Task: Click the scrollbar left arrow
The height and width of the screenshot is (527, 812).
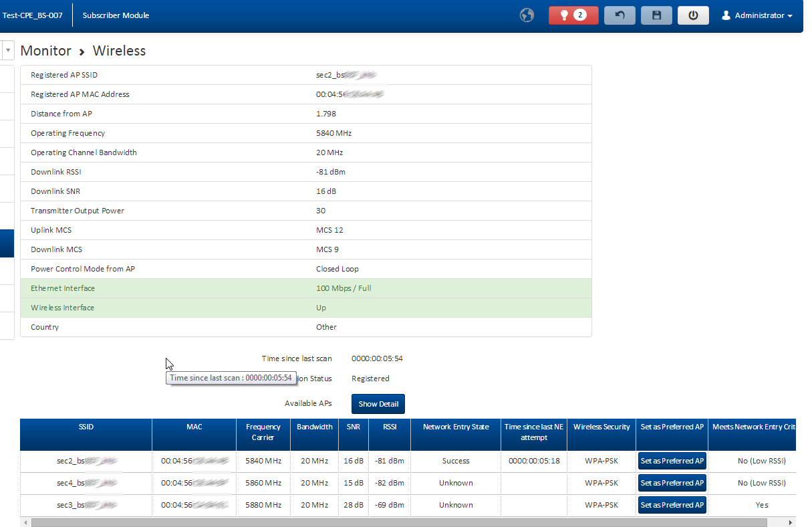Action: coord(25,522)
